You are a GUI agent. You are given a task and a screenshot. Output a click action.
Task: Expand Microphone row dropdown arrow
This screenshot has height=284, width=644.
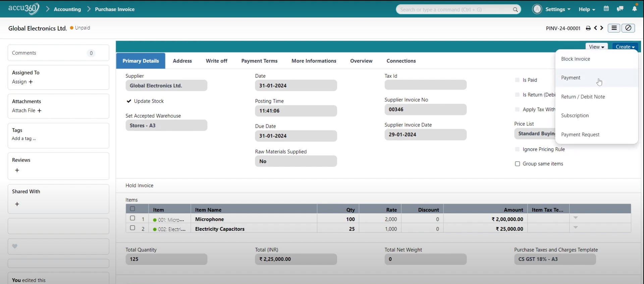click(x=576, y=218)
